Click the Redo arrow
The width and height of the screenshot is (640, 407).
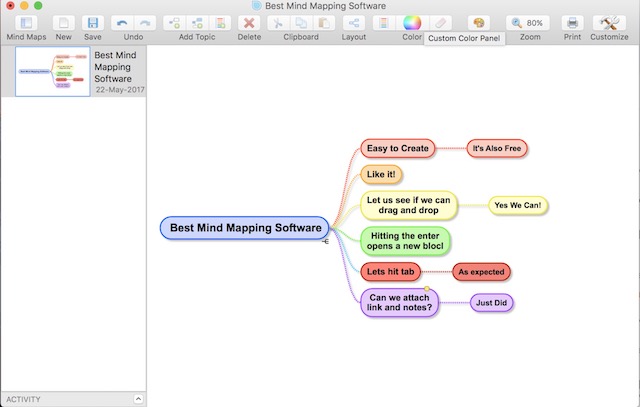tap(145, 23)
